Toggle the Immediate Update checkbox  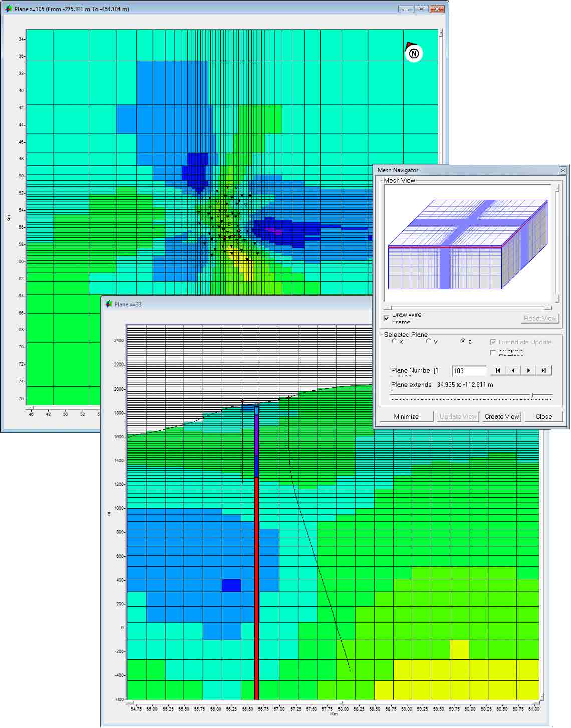click(x=493, y=341)
